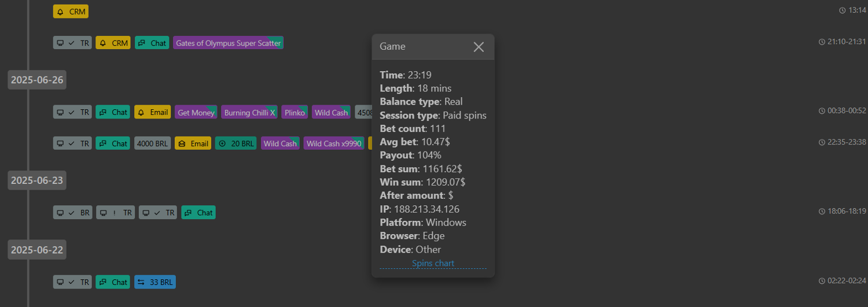Click the chat bubble icon beside 33 BRL
Viewport: 868px width, 307px height.
tap(102, 282)
